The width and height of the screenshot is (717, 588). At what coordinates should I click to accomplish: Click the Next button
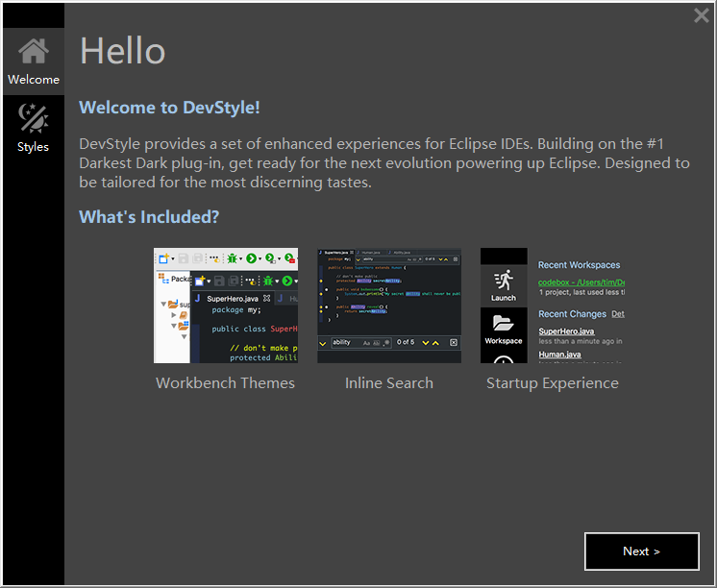(x=641, y=551)
